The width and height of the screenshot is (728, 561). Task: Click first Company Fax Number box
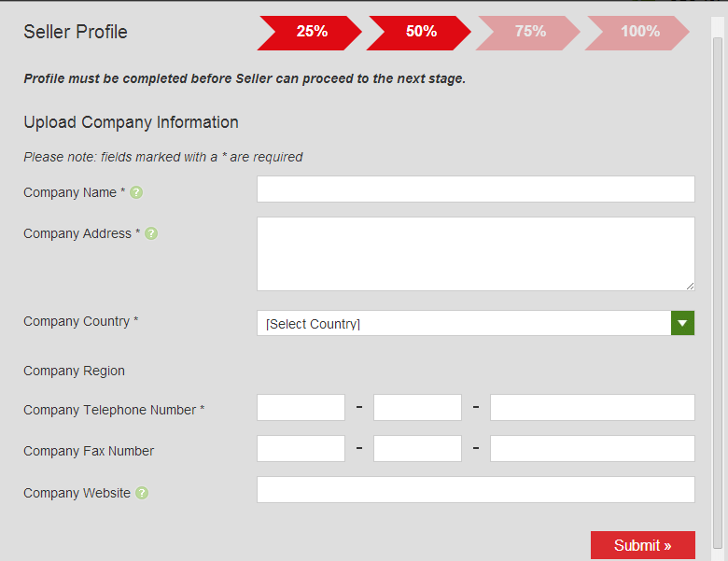pos(301,449)
